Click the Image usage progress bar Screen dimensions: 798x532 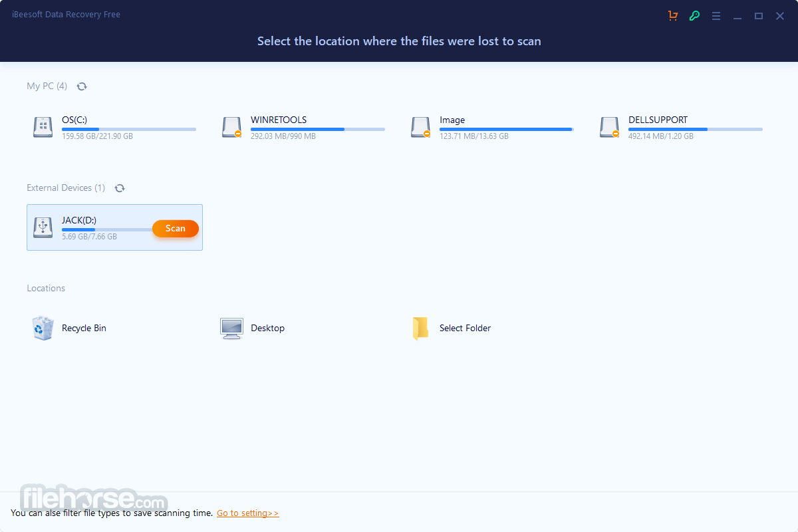[507, 129]
